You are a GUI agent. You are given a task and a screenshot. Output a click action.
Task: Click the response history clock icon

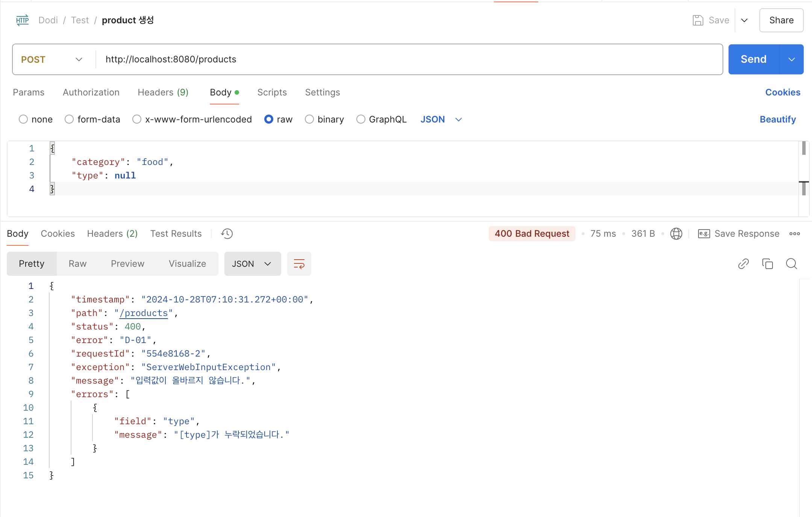227,234
